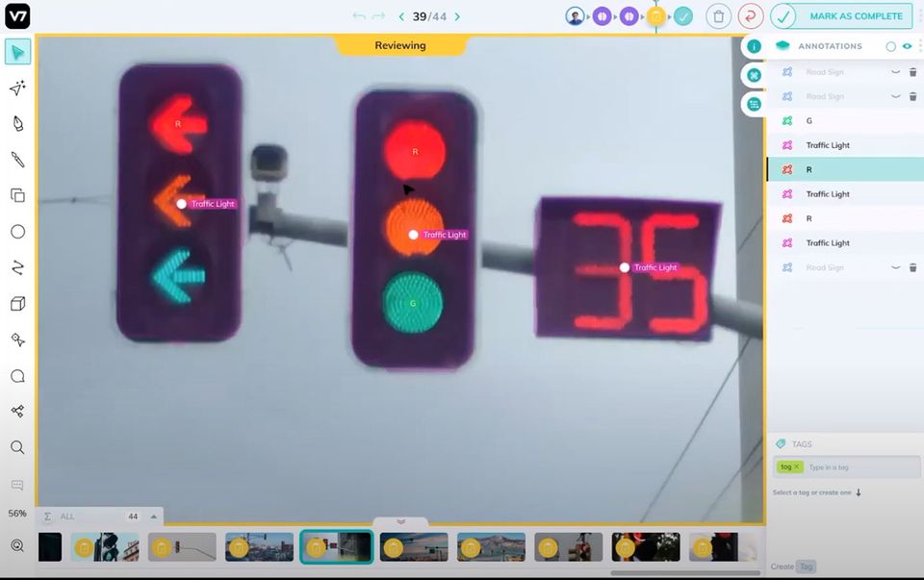This screenshot has width=924, height=580.
Task: Select the cuboid annotation tool
Action: point(16,304)
